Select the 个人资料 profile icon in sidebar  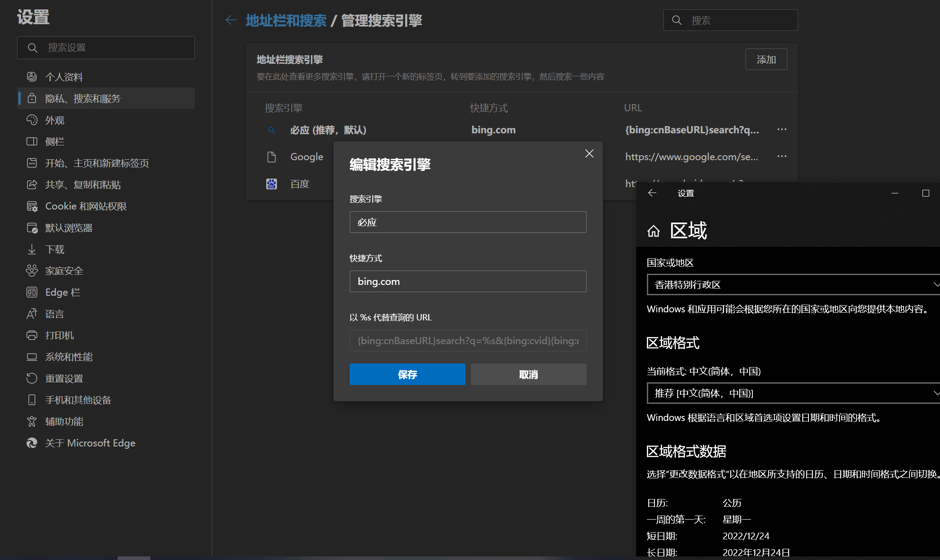[31, 77]
